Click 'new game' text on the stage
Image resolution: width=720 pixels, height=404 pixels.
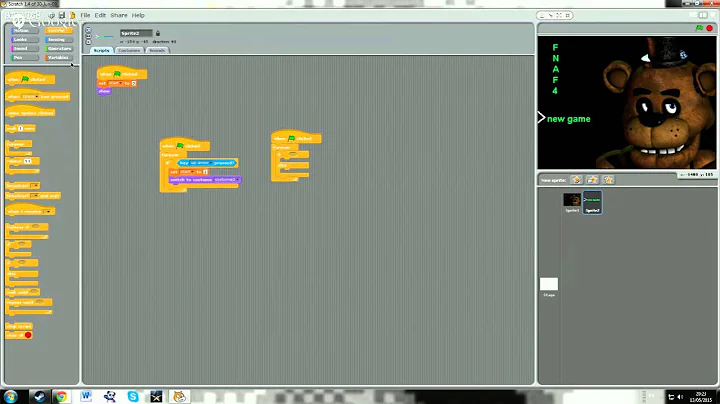pyautogui.click(x=568, y=119)
